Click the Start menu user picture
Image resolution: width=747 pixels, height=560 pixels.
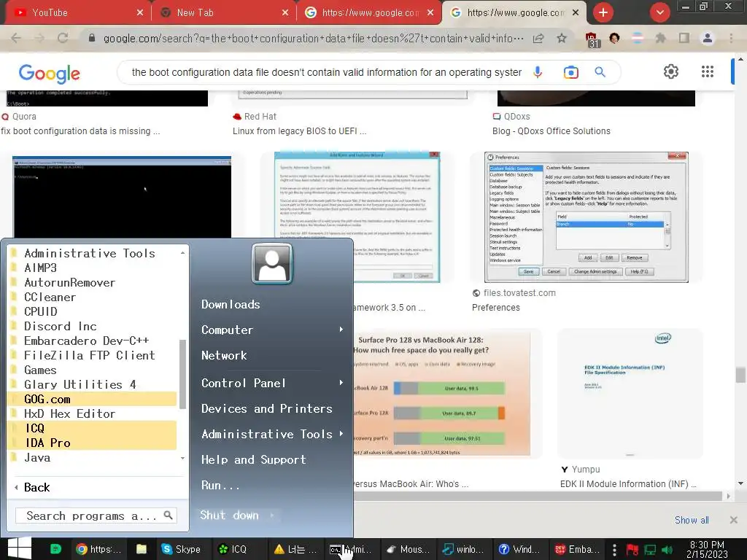click(x=272, y=263)
